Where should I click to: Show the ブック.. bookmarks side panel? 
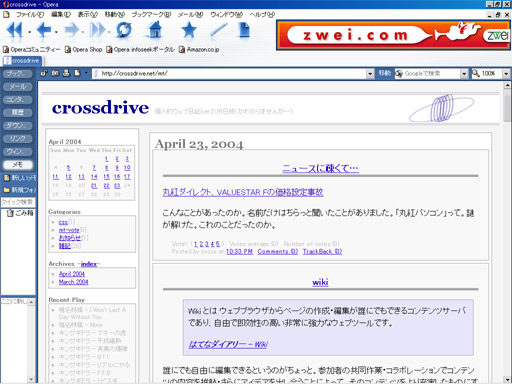[x=18, y=73]
